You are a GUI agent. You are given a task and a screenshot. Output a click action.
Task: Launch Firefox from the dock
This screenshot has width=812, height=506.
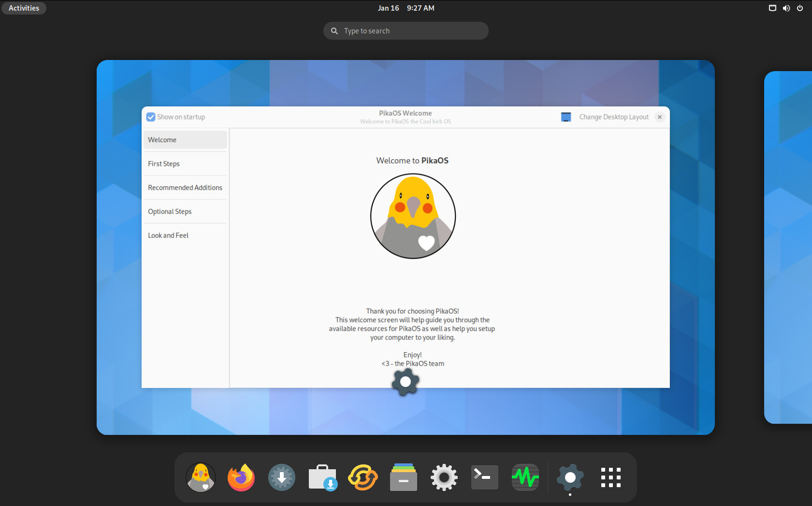tap(241, 477)
